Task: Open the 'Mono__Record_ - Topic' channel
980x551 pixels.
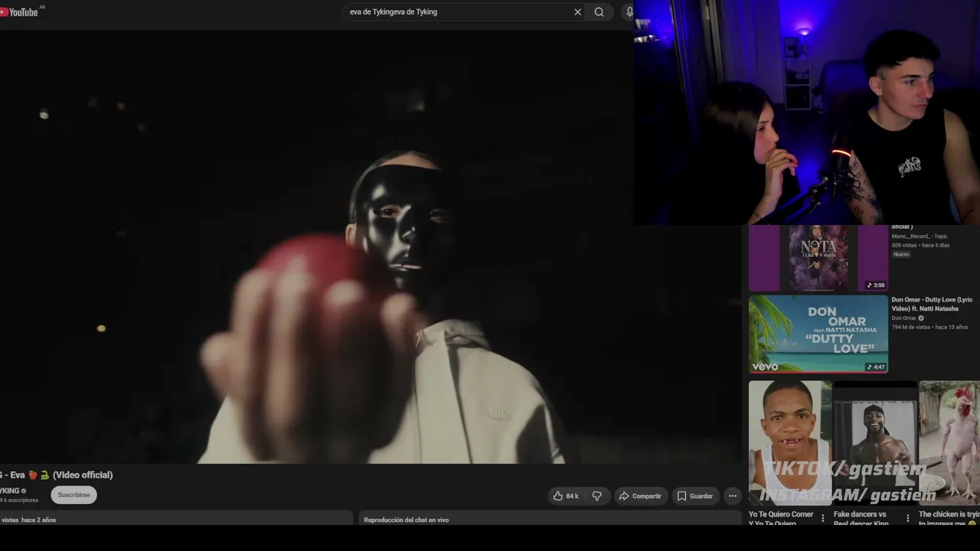Action: [920, 236]
